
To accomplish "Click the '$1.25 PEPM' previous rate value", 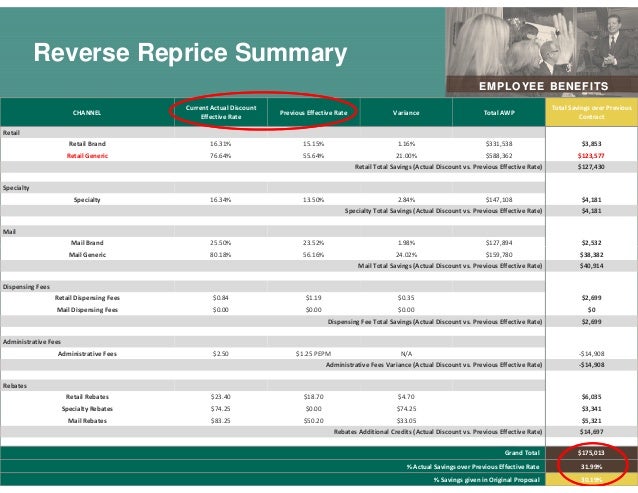I will click(313, 354).
